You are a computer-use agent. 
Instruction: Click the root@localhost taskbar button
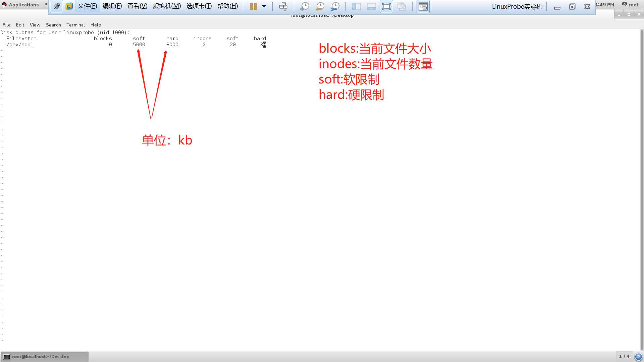tap(44, 356)
